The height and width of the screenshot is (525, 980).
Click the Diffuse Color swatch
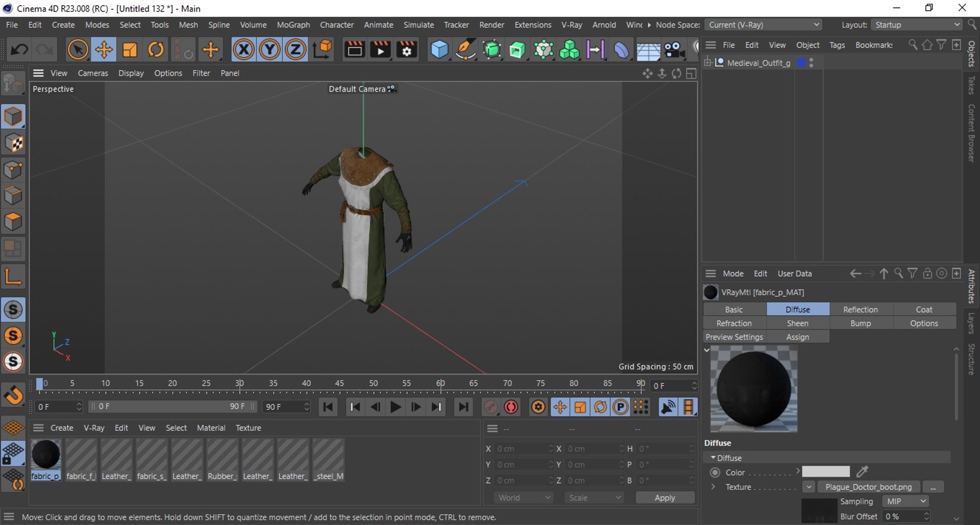[x=825, y=471]
